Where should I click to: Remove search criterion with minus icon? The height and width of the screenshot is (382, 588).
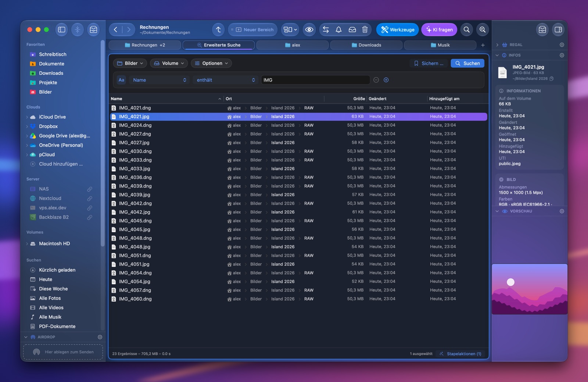pos(376,80)
